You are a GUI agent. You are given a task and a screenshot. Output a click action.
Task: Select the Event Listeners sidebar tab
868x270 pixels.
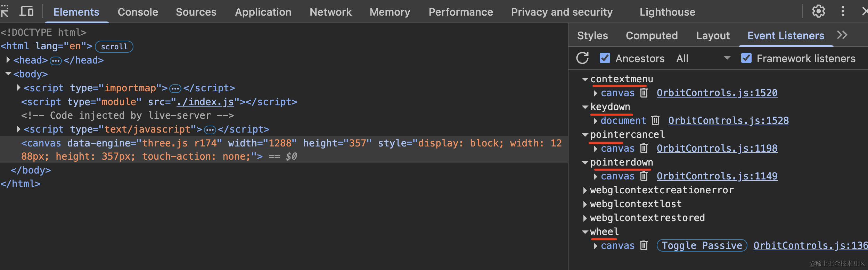point(786,35)
